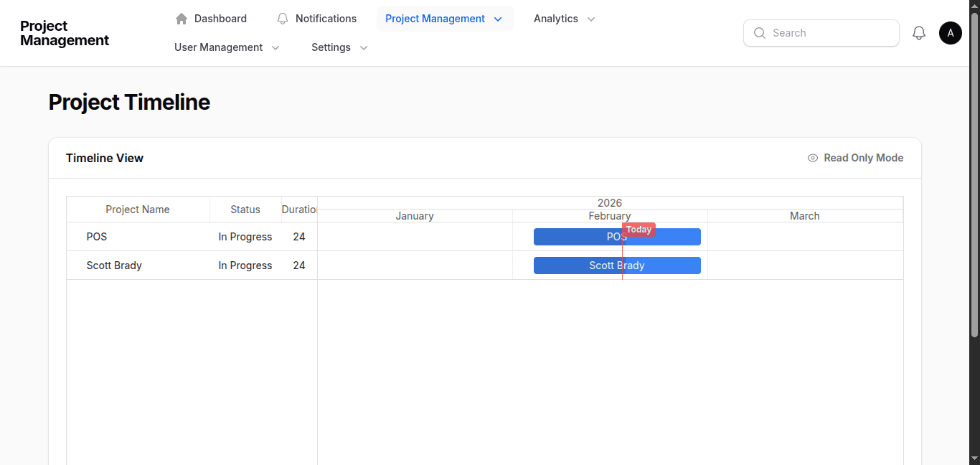This screenshot has width=980, height=465.
Task: Click the Read Only Mode label
Action: [x=864, y=158]
